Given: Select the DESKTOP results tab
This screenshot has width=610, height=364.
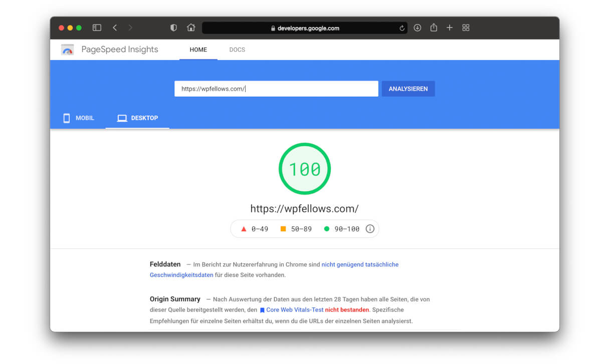Looking at the screenshot, I should pos(137,118).
